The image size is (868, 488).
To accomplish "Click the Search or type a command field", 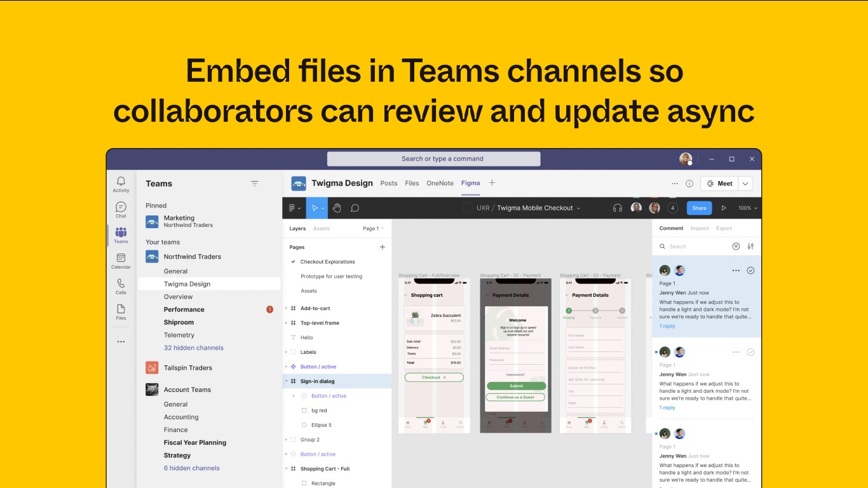I will tap(433, 159).
